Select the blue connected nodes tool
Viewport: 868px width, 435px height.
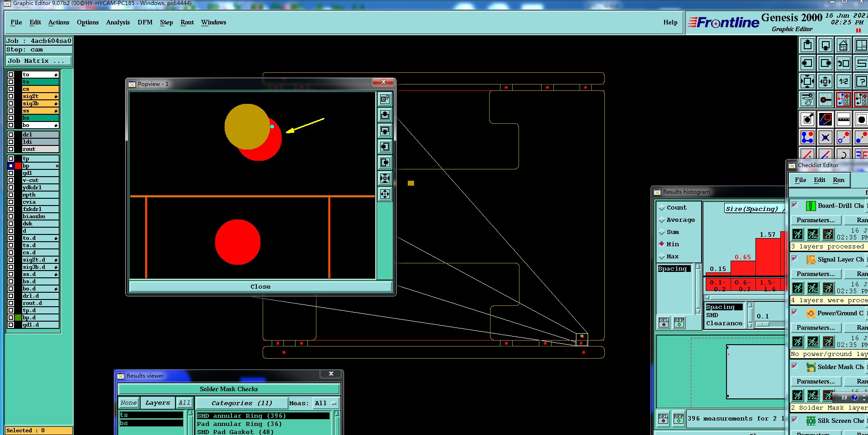point(807,137)
